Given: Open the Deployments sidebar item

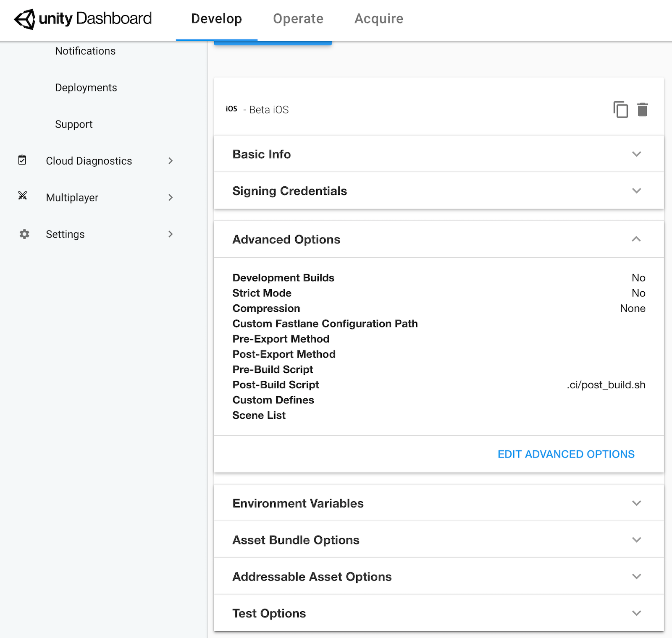Looking at the screenshot, I should pyautogui.click(x=86, y=87).
